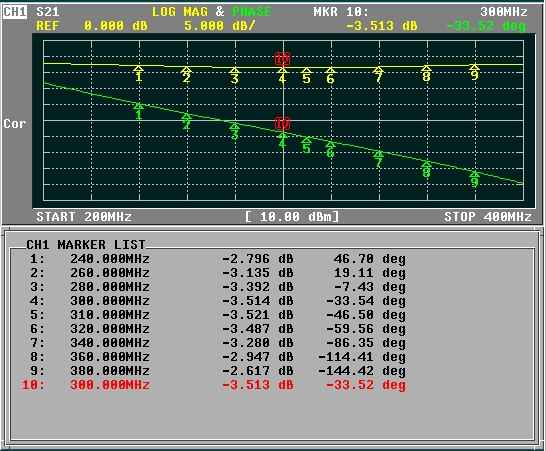Click the -3.487 dB value

(258, 329)
